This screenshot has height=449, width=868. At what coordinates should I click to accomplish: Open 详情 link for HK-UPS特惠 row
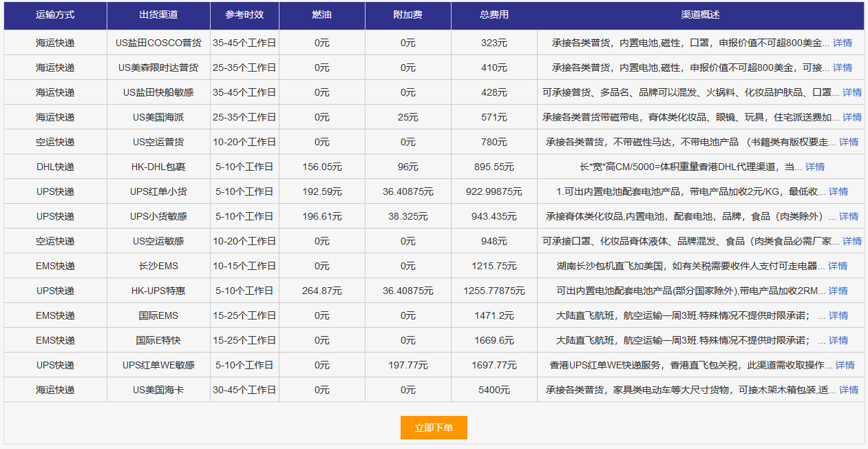click(838, 291)
